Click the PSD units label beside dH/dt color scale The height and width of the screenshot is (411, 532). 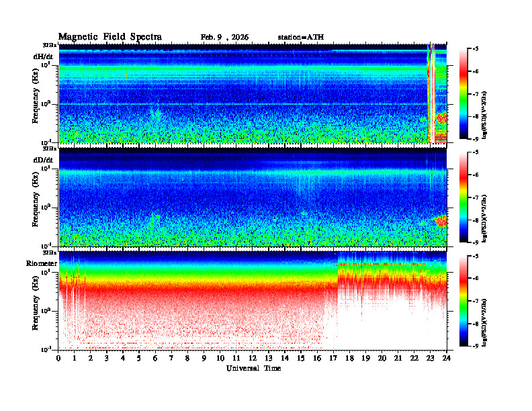(x=485, y=115)
